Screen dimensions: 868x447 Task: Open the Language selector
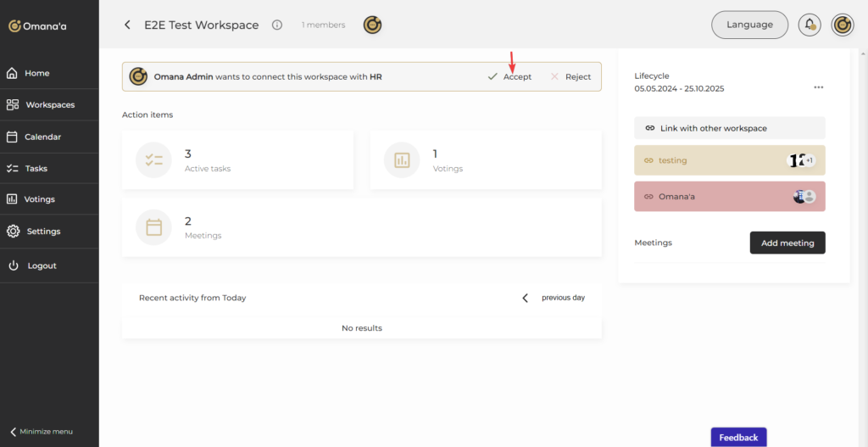click(x=749, y=25)
